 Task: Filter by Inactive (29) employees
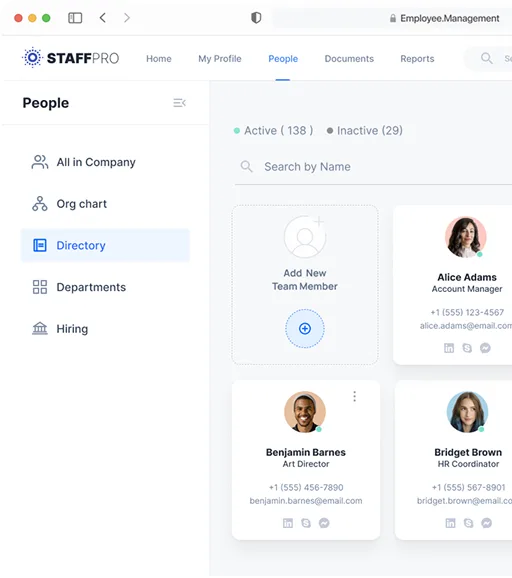click(x=365, y=130)
